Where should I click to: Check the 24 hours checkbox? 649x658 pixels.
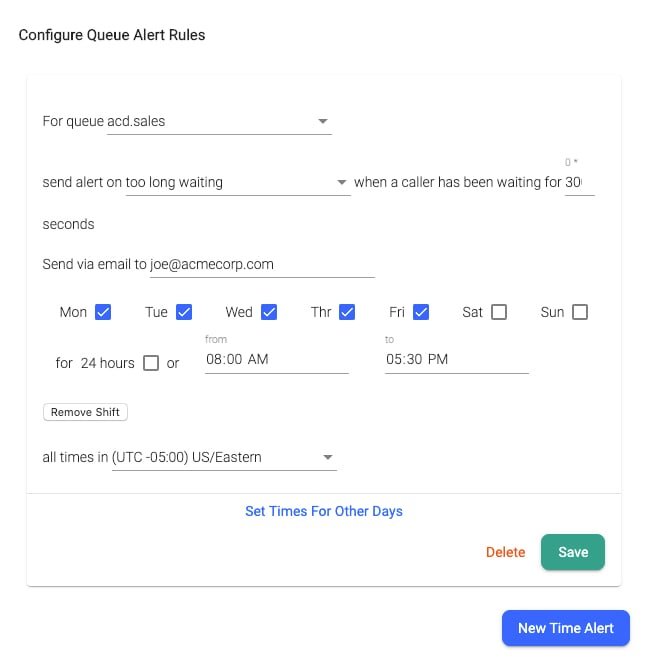coord(151,363)
